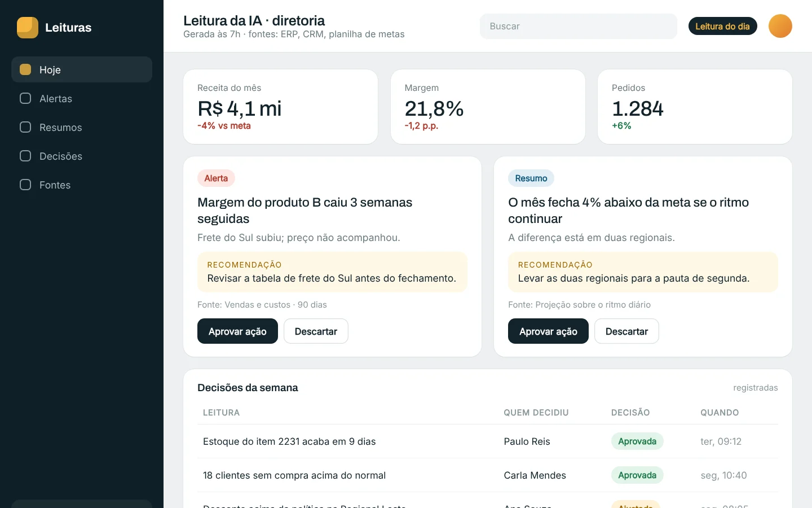Click the Leitura do dia button
The width and height of the screenshot is (812, 508).
(722, 26)
